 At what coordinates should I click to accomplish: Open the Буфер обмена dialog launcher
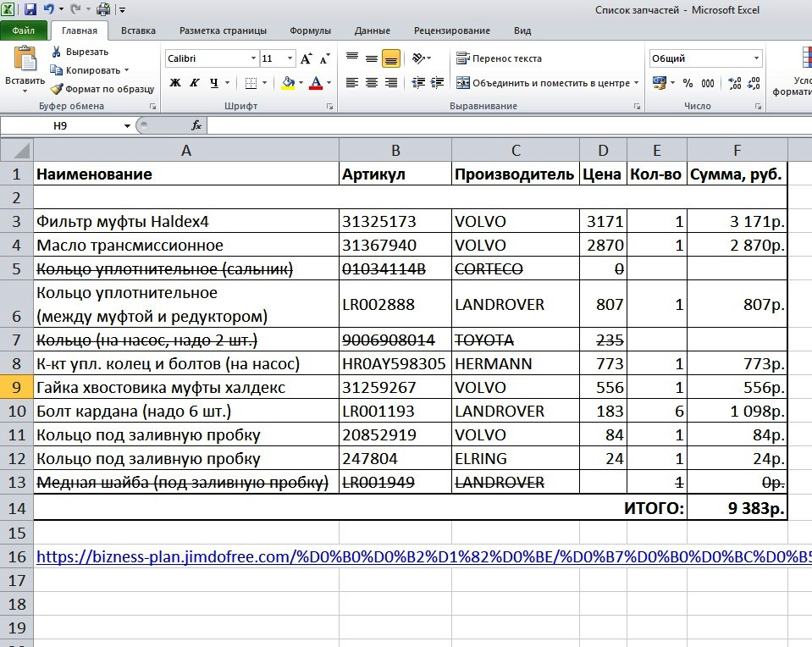point(152,106)
